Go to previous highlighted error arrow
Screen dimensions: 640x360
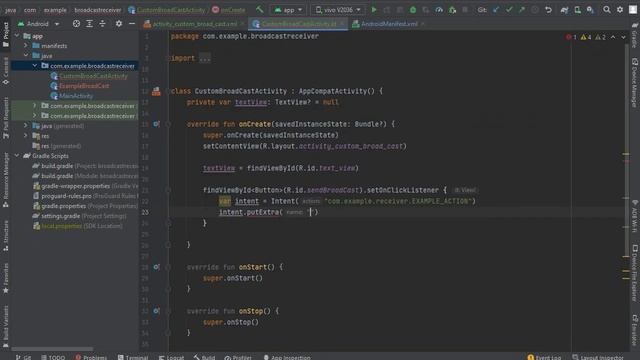(x=613, y=37)
